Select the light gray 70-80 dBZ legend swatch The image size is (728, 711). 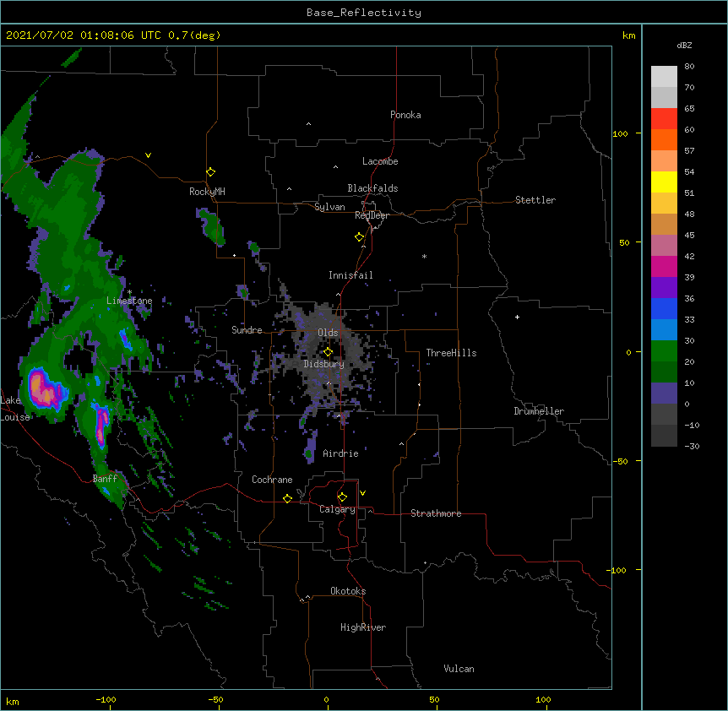click(664, 77)
